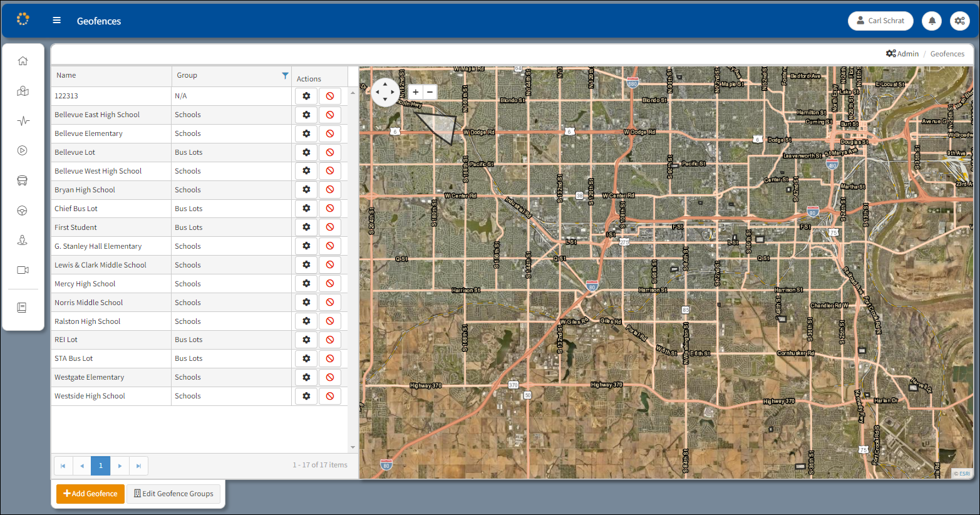Delete STA Bus Lot geofence
The width and height of the screenshot is (980, 515).
[x=330, y=358]
